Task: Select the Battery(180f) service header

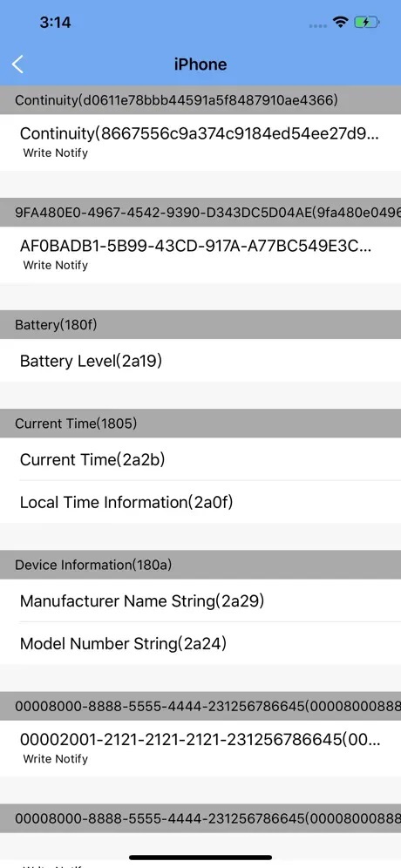Action: tap(200, 325)
